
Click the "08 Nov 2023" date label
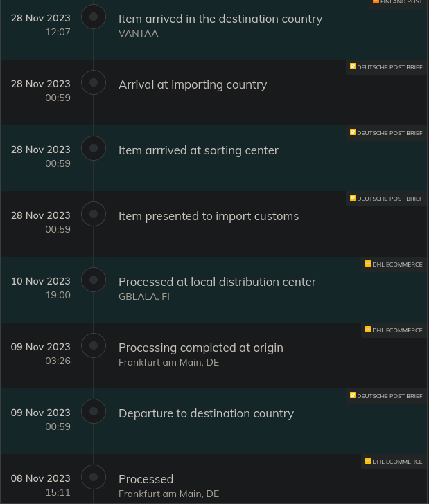[40, 478]
